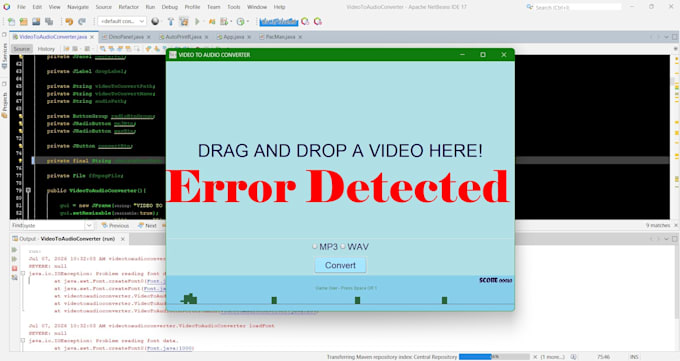The height and width of the screenshot is (361, 680).
Task: Click the globe browser icon in toolbar
Action: 155,21
